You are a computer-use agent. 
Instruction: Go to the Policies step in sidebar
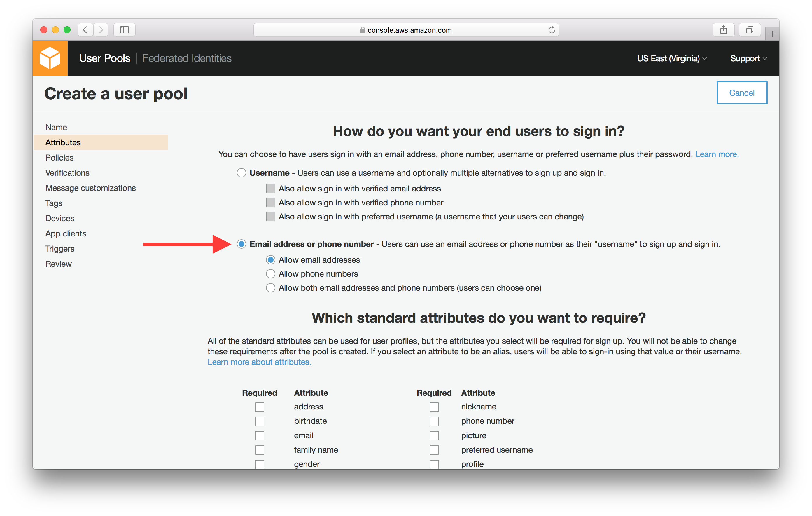point(59,158)
